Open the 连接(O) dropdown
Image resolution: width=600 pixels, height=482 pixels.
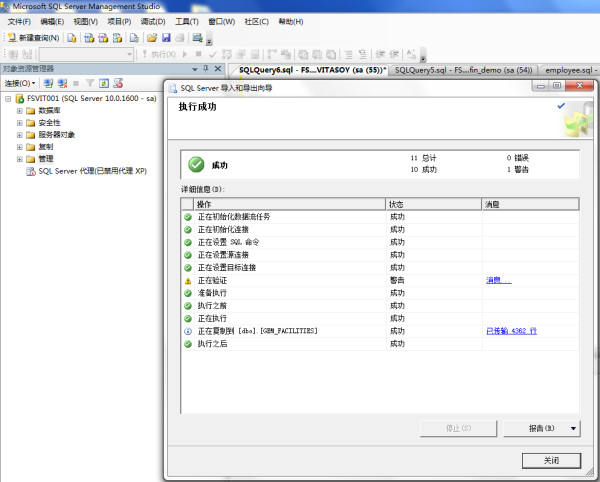point(20,83)
